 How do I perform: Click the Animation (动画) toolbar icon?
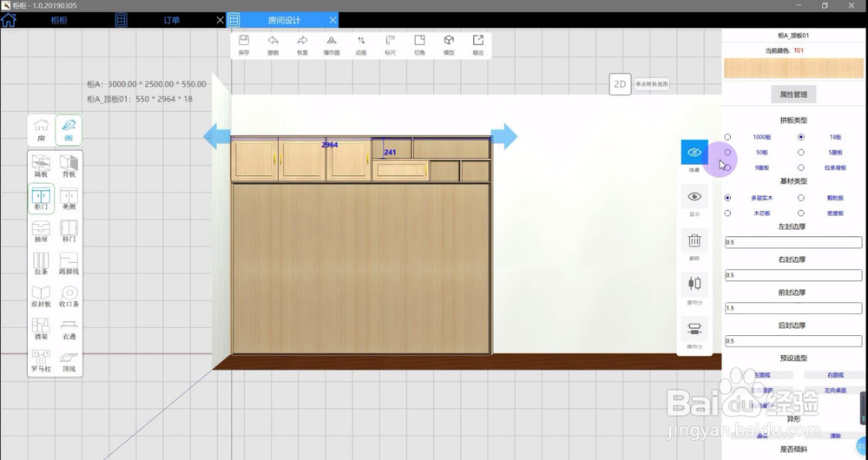click(361, 44)
